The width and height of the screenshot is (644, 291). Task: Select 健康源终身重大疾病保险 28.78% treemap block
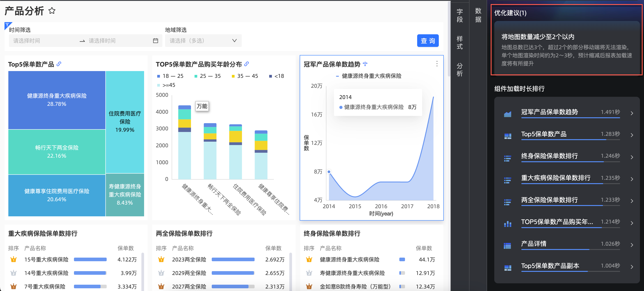[x=57, y=100]
